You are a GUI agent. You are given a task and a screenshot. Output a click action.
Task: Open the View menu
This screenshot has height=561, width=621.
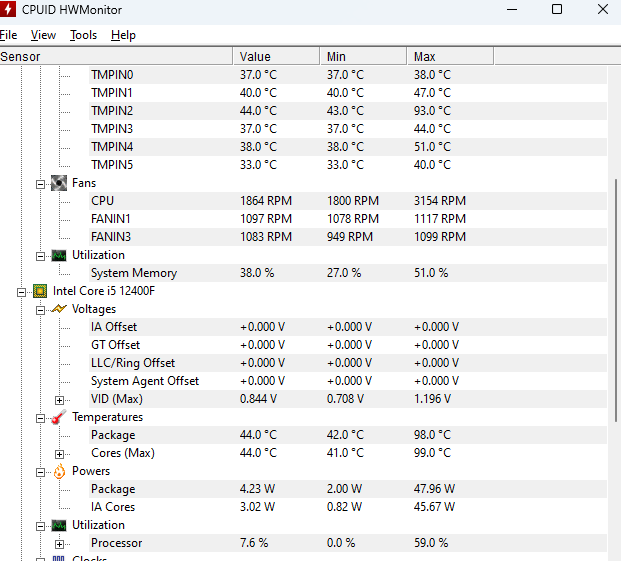pyautogui.click(x=43, y=35)
